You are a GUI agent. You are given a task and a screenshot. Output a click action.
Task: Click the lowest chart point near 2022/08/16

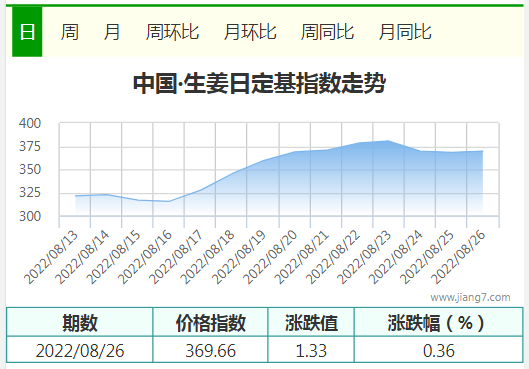tap(169, 201)
